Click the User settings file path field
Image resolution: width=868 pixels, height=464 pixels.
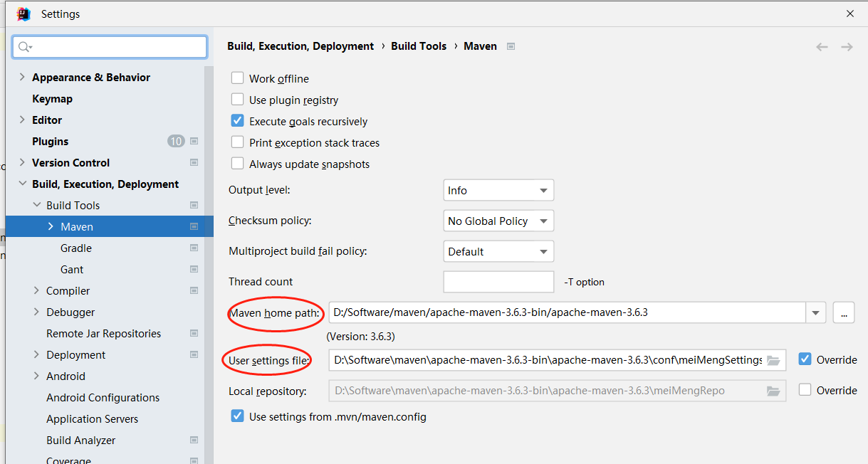558,360
